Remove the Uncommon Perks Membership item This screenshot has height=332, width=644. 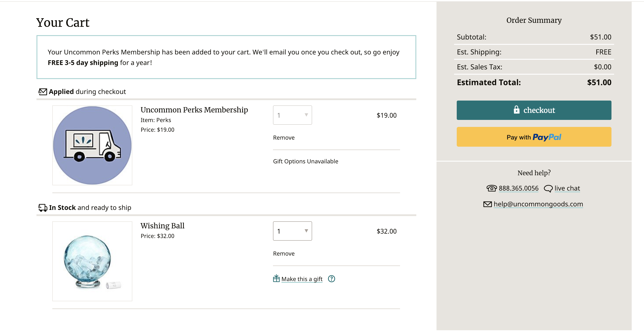click(284, 138)
